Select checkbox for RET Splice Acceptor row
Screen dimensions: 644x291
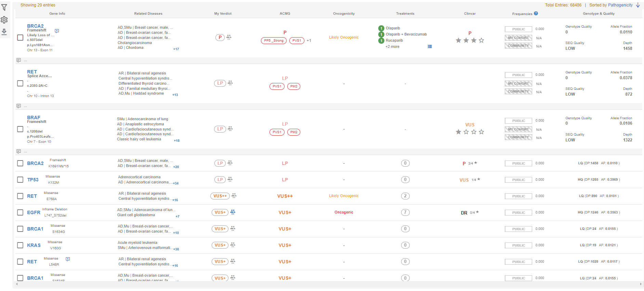[20, 83]
